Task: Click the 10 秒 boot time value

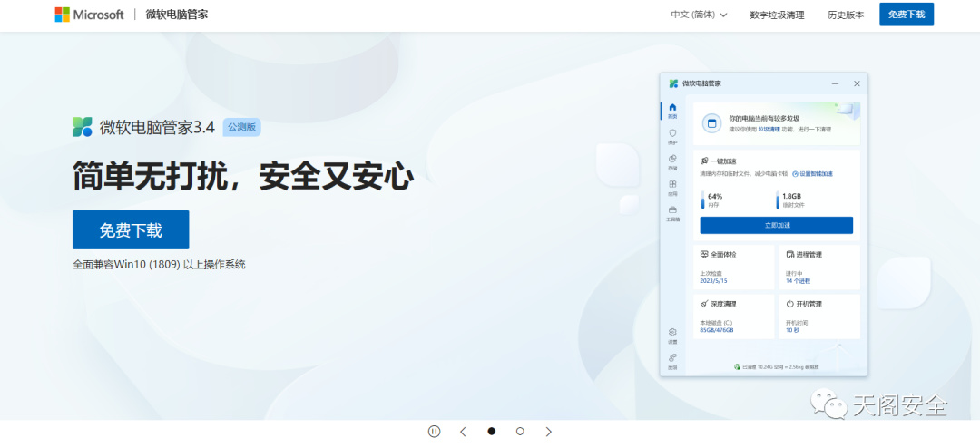Action: click(x=792, y=330)
